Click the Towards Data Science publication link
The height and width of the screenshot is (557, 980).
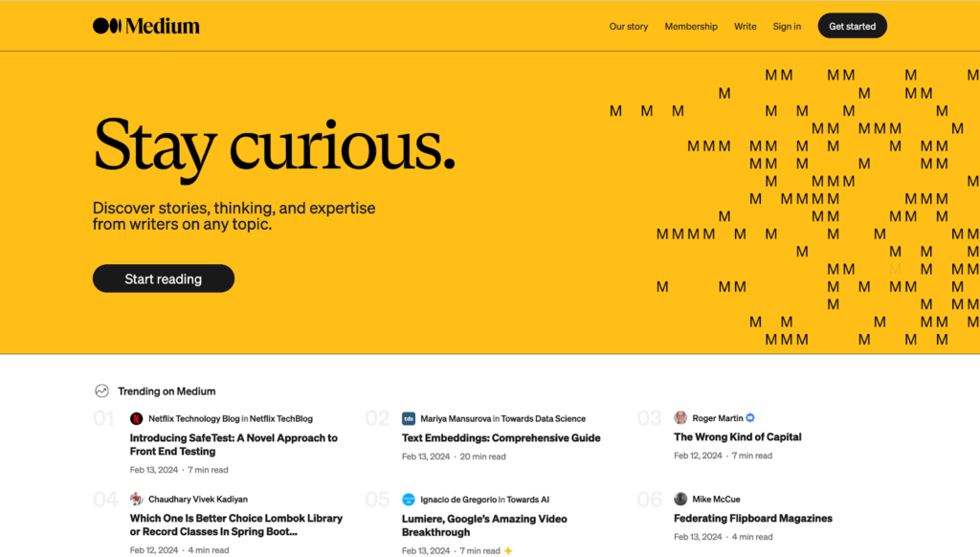click(x=544, y=419)
